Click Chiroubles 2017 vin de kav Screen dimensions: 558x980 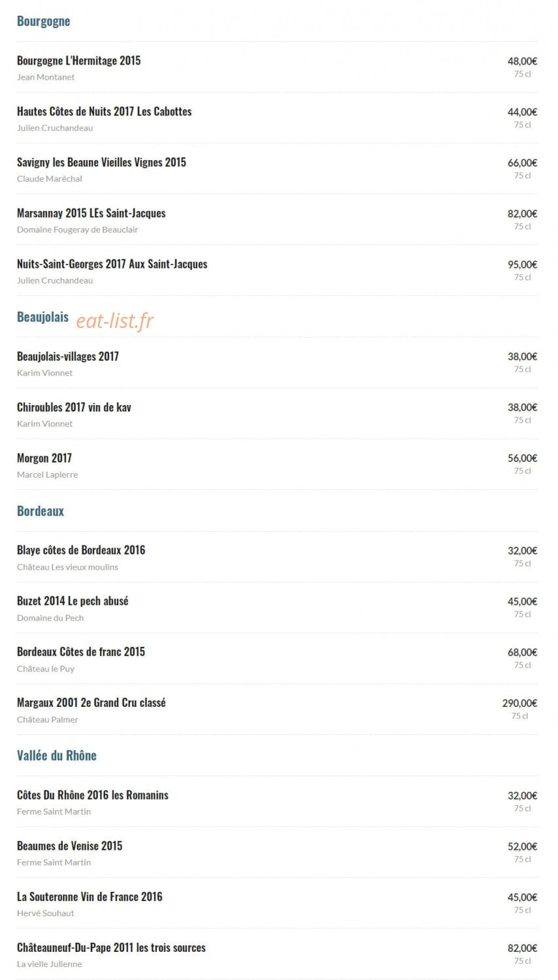(74, 408)
